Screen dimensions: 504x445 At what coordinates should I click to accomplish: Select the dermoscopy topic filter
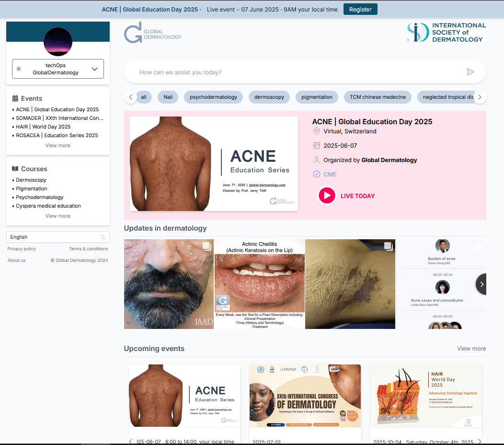tap(269, 97)
